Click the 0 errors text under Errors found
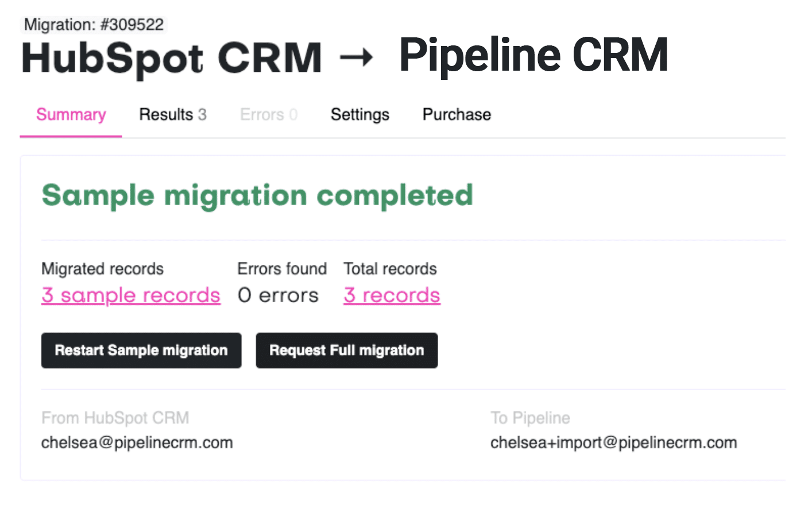Viewport: 812px width, 524px height. [278, 295]
